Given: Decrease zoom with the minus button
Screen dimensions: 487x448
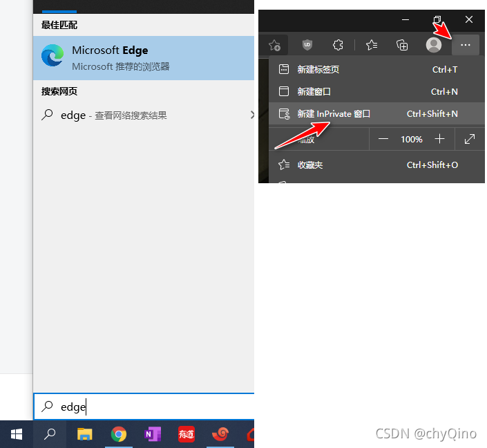Looking at the screenshot, I should click(x=383, y=139).
